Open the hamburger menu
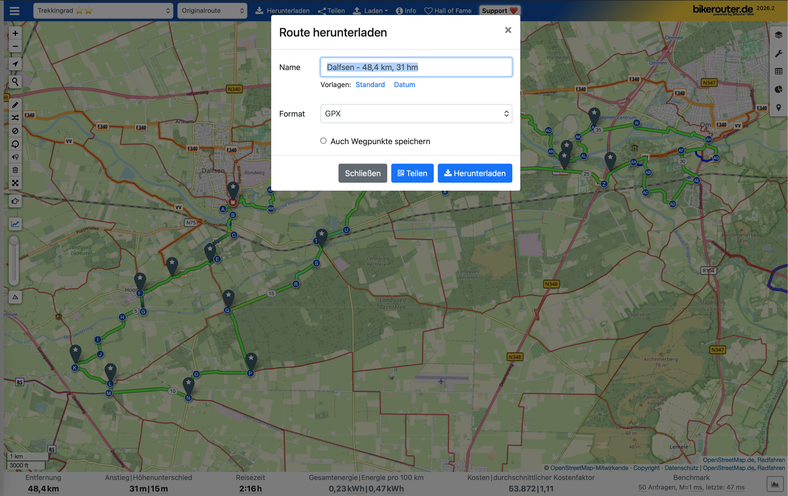The image size is (788, 496). (14, 11)
